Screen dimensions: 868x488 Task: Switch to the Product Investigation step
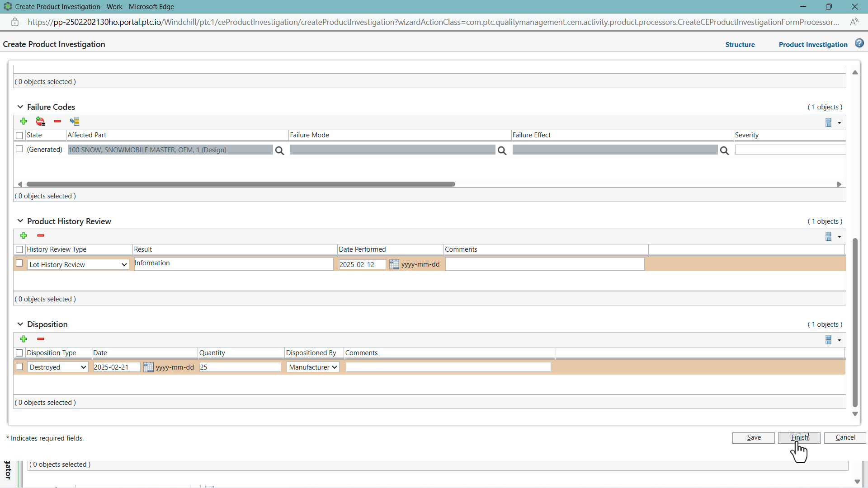point(813,44)
